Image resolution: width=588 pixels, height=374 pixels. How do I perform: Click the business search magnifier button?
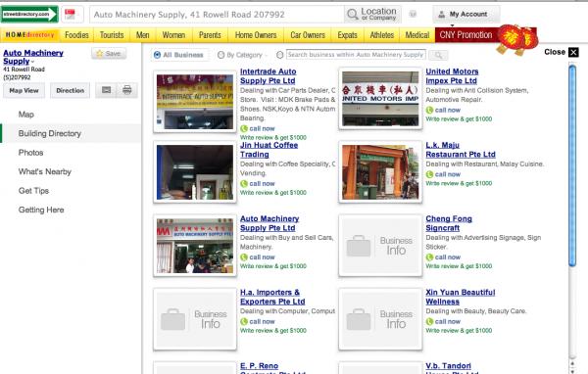[438, 55]
